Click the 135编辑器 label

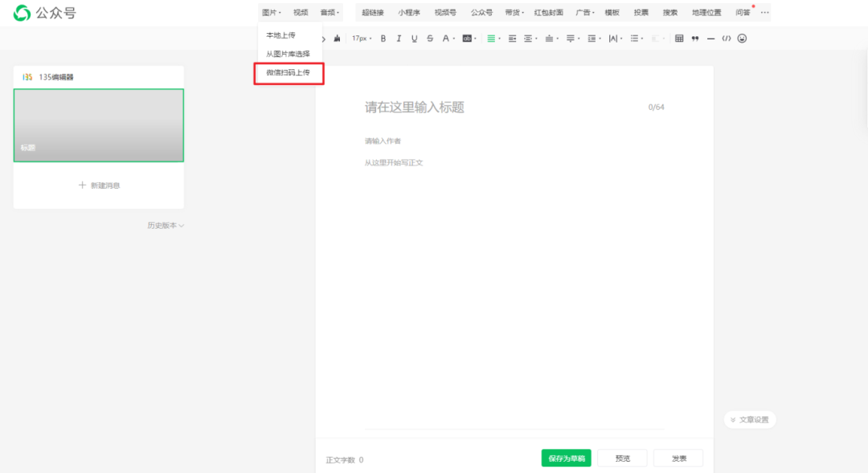[x=56, y=77]
